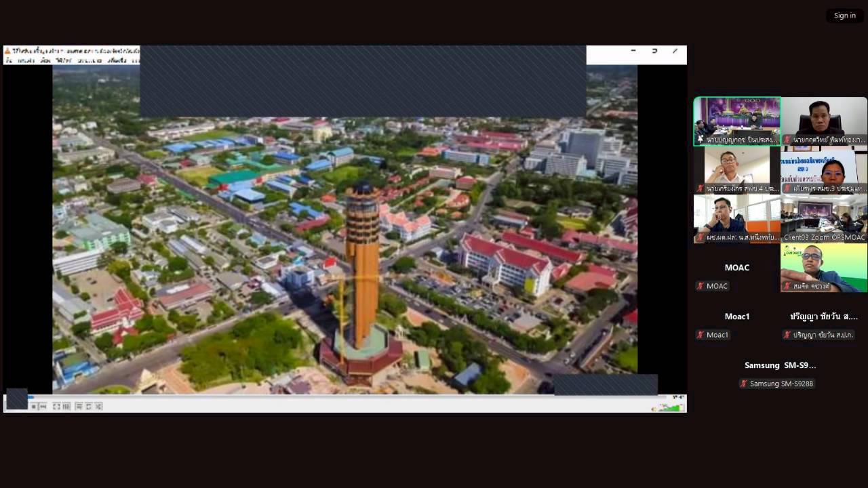Click muted mic icon on MOAC tile
868x488 pixels.
(x=701, y=286)
